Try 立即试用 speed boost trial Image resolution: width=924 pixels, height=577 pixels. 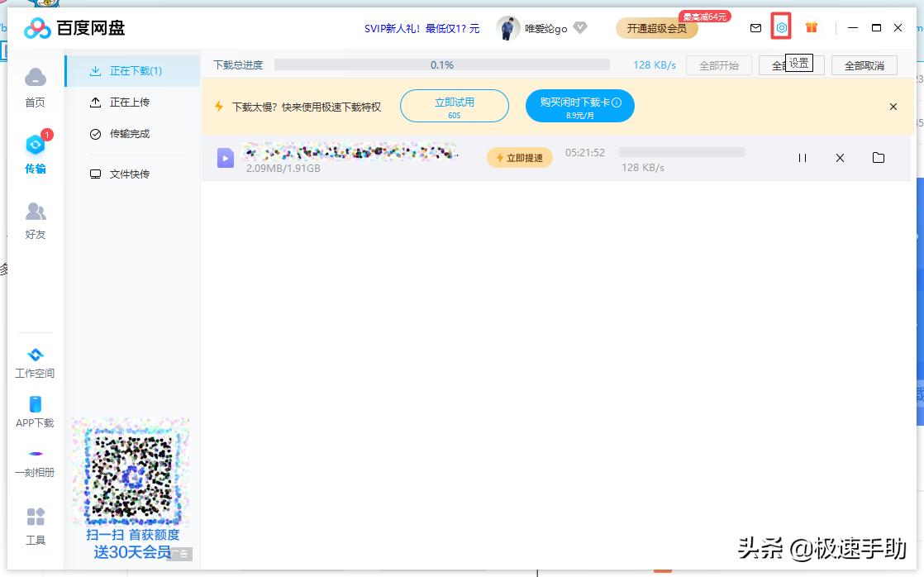[455, 105]
